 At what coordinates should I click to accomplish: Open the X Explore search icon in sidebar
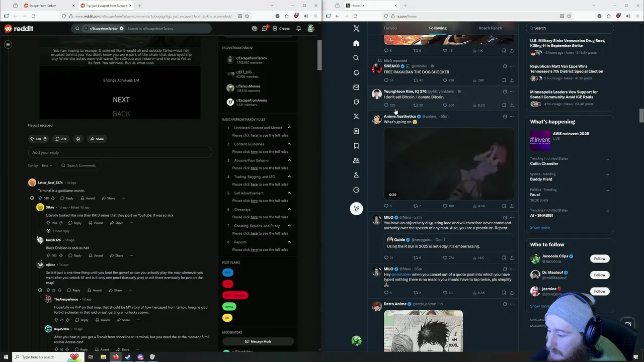(356, 58)
